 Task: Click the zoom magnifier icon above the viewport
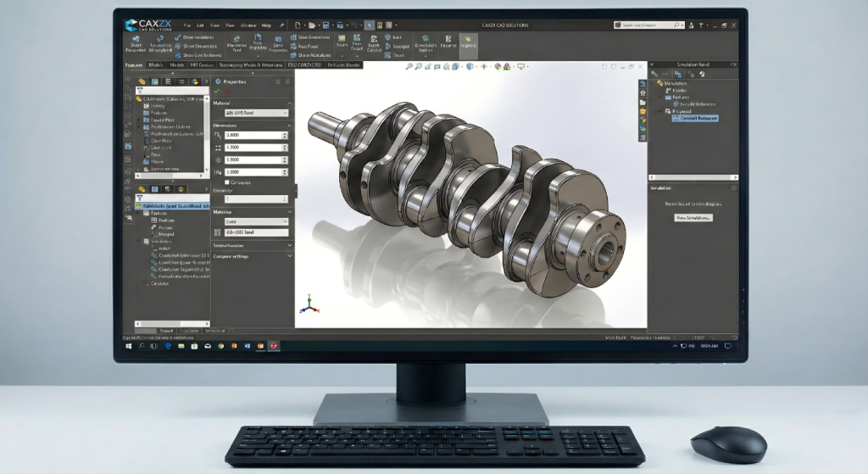[409, 66]
